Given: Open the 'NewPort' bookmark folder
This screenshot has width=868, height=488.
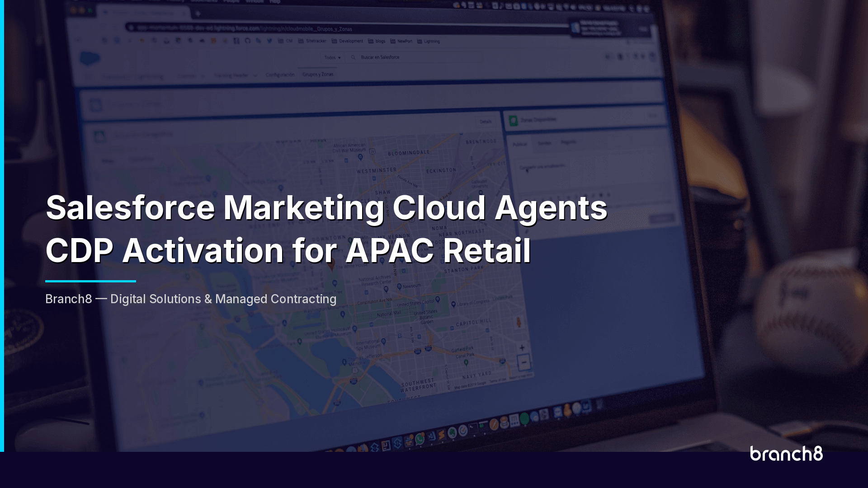Looking at the screenshot, I should 401,41.
